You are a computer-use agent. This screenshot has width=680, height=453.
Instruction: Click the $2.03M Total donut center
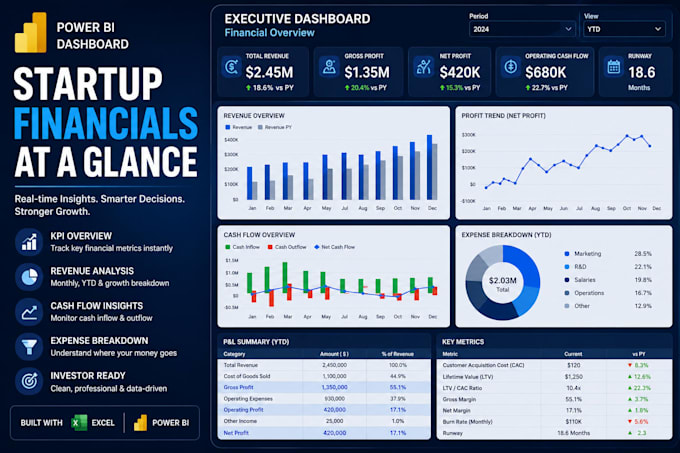click(x=503, y=284)
